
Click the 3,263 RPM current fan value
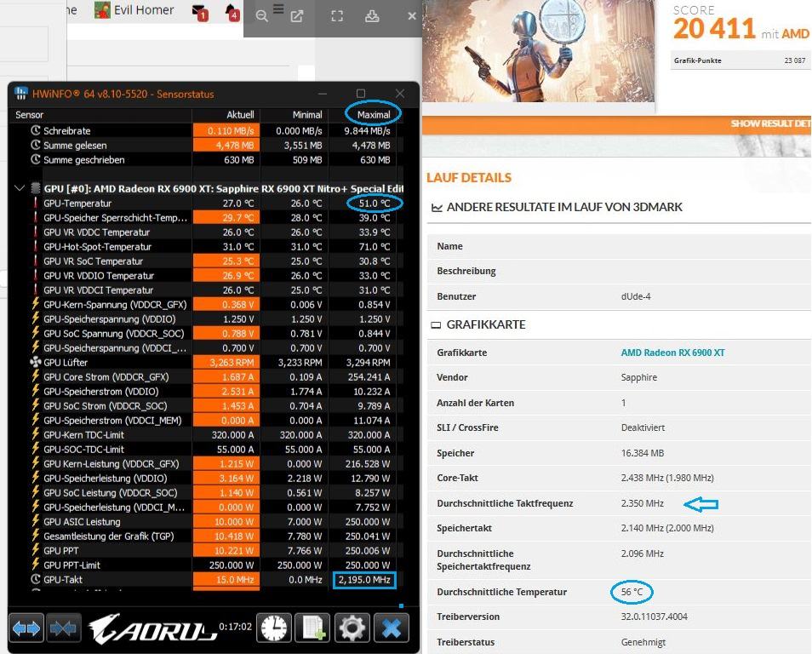(x=232, y=362)
